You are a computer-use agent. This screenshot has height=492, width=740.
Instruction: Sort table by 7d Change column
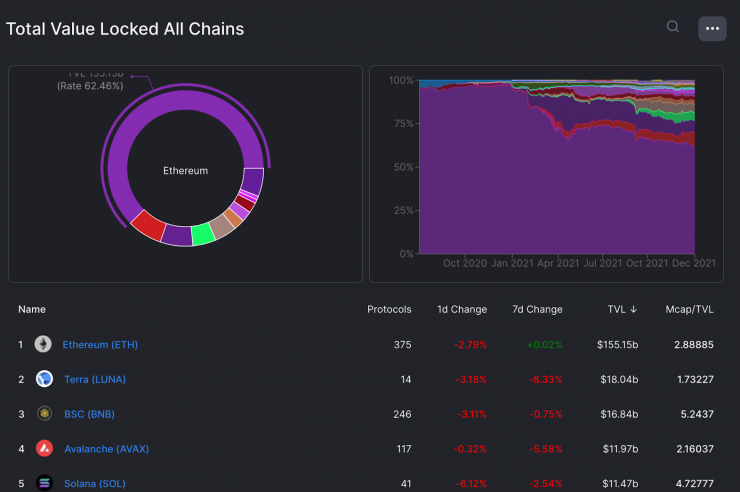click(x=538, y=309)
